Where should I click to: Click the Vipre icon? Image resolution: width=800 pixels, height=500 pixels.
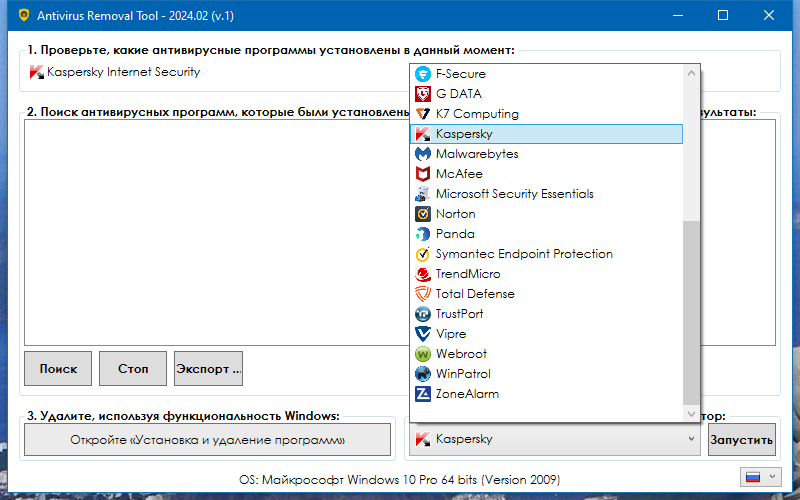[423, 334]
